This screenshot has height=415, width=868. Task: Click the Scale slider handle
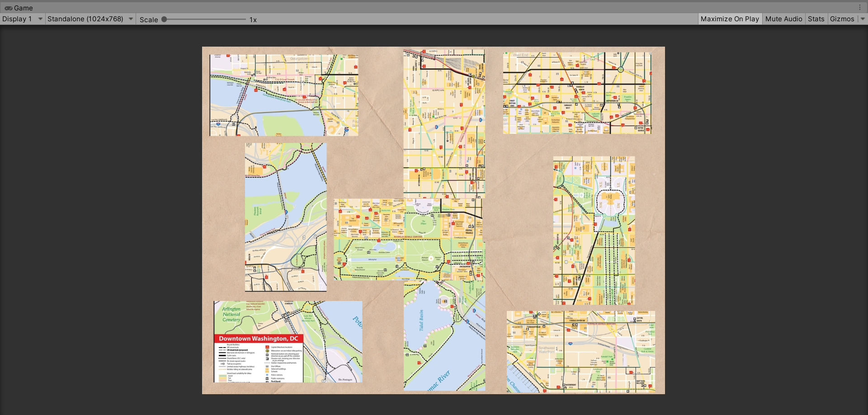164,19
